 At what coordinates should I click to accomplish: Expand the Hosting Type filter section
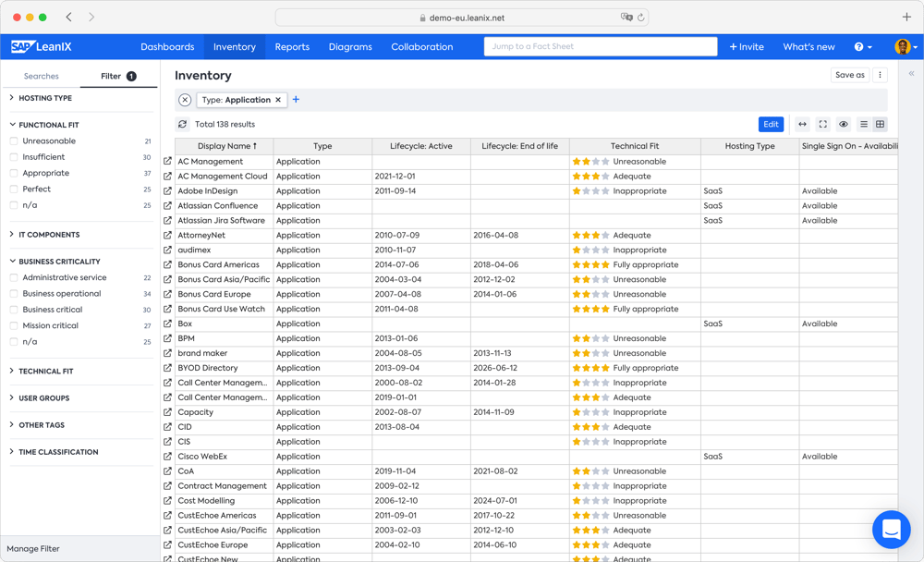click(x=44, y=98)
